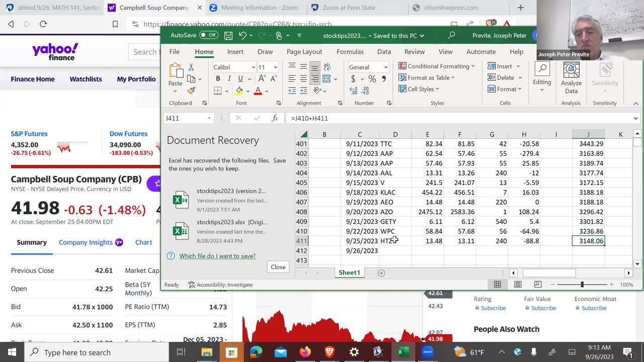The width and height of the screenshot is (644, 362).
Task: Click the Cut scissors icon
Action: click(191, 67)
